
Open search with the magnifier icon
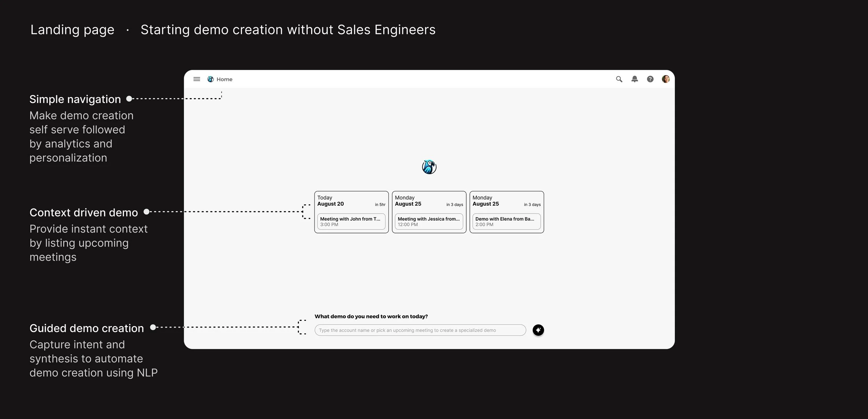point(619,79)
